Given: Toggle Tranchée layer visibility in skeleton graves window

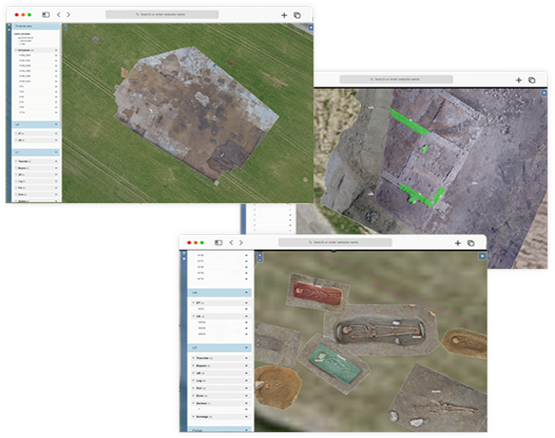Looking at the screenshot, I should pyautogui.click(x=246, y=358).
